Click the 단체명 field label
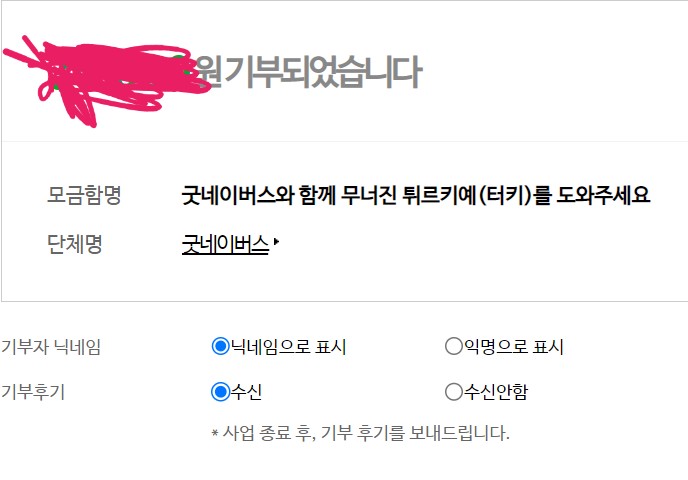This screenshot has width=688, height=480. [x=75, y=244]
